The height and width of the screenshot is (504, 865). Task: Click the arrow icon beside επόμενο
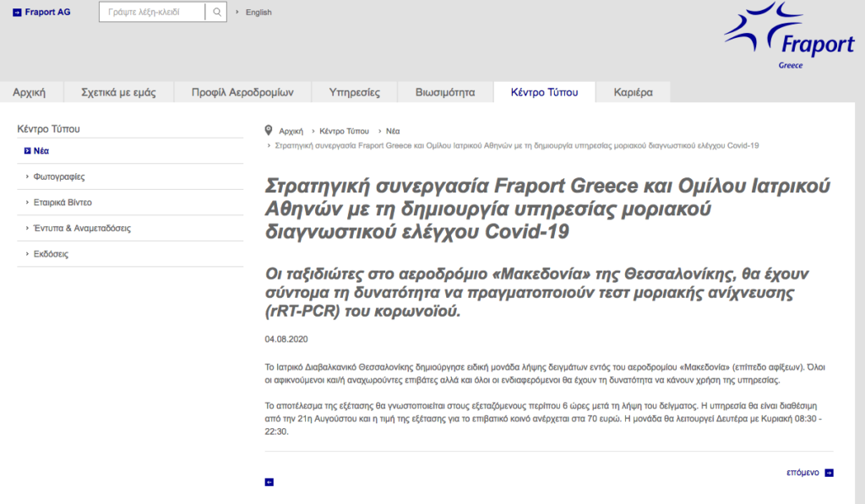pyautogui.click(x=829, y=473)
